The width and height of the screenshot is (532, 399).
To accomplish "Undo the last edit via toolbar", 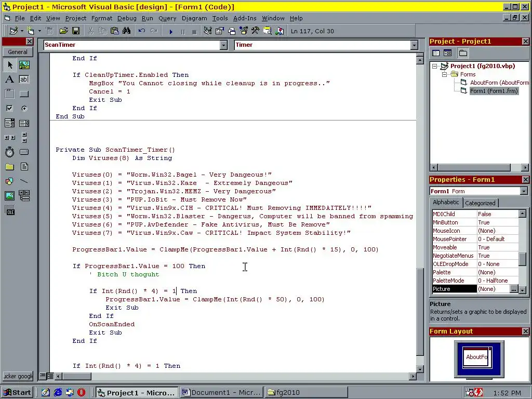I will [142, 31].
